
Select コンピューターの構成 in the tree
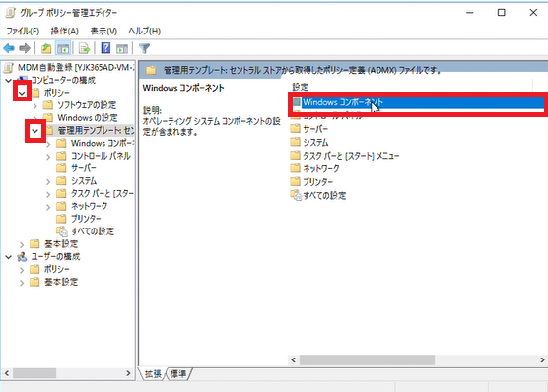point(63,80)
